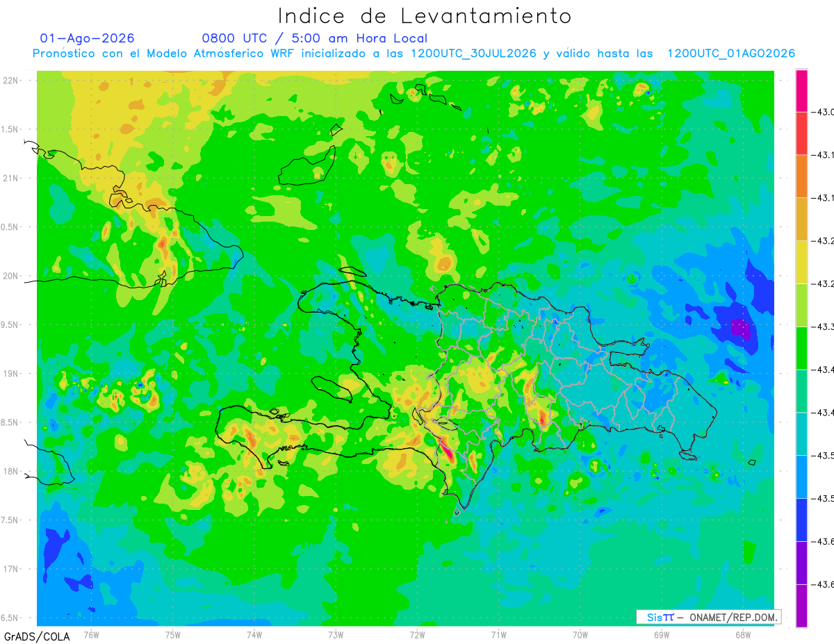The image size is (834, 644).
Task: Click the title 'Indice de Levantamiento'
Action: coord(424,16)
